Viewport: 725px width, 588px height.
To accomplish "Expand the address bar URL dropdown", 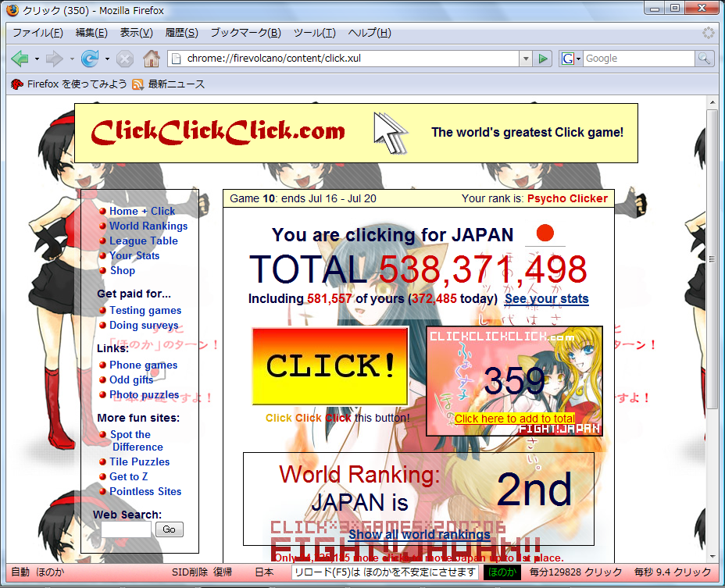I will coord(525,59).
